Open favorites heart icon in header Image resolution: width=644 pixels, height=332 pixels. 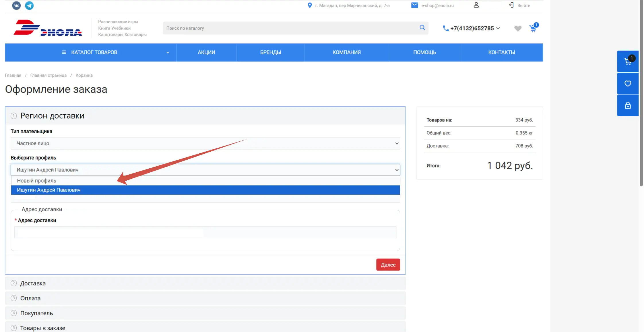(x=518, y=28)
